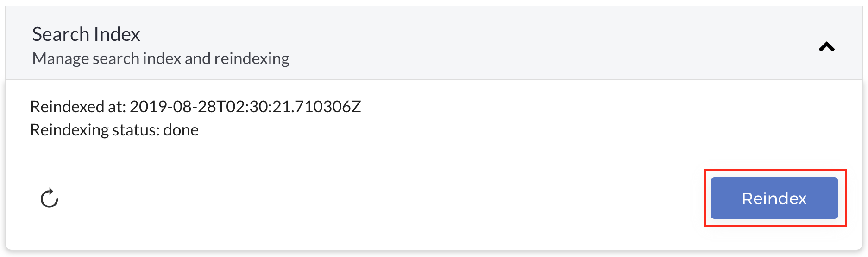Click the word 'reindexing' in header subtitle

coord(252,59)
